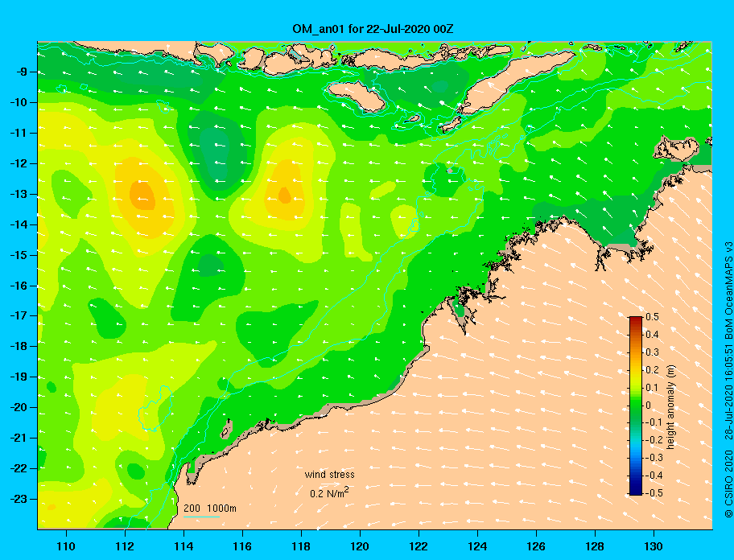
Task: Click the '128' longitude axis label
Action: 595,546
